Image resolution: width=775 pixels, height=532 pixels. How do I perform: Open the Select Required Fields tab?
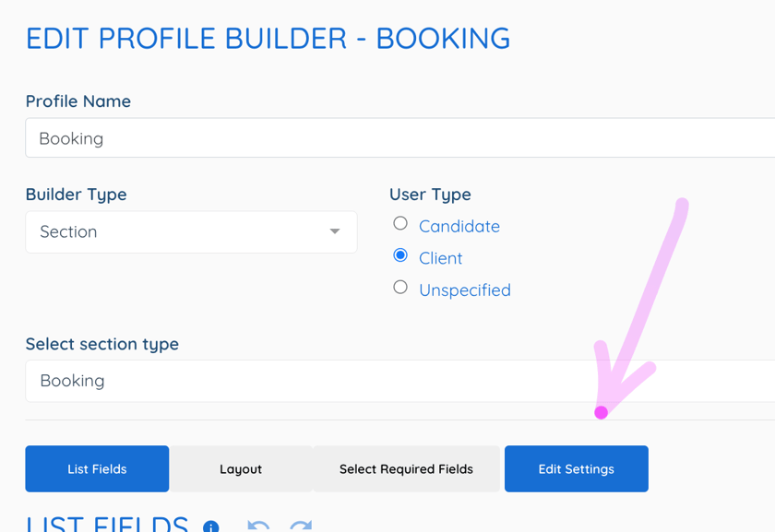pyautogui.click(x=406, y=468)
